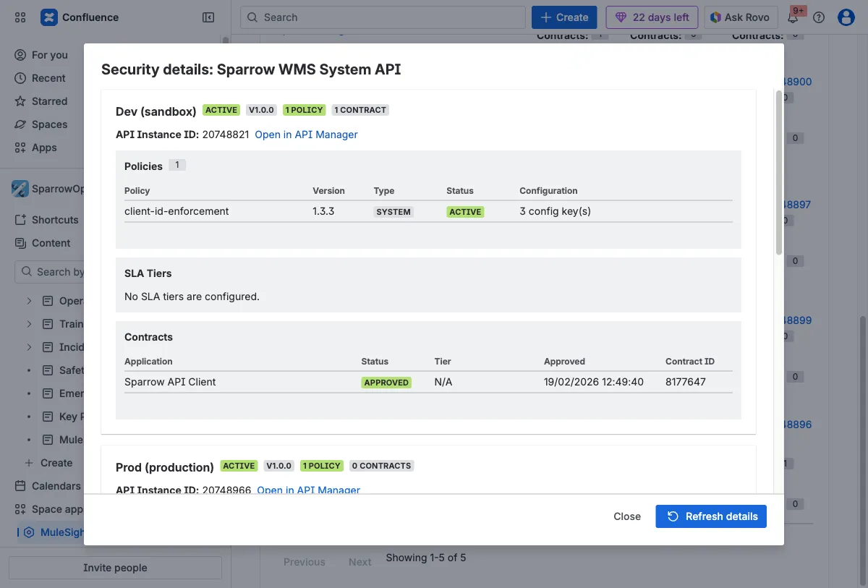868x588 pixels.
Task: Open the Atlassian app switcher grid
Action: [20, 17]
